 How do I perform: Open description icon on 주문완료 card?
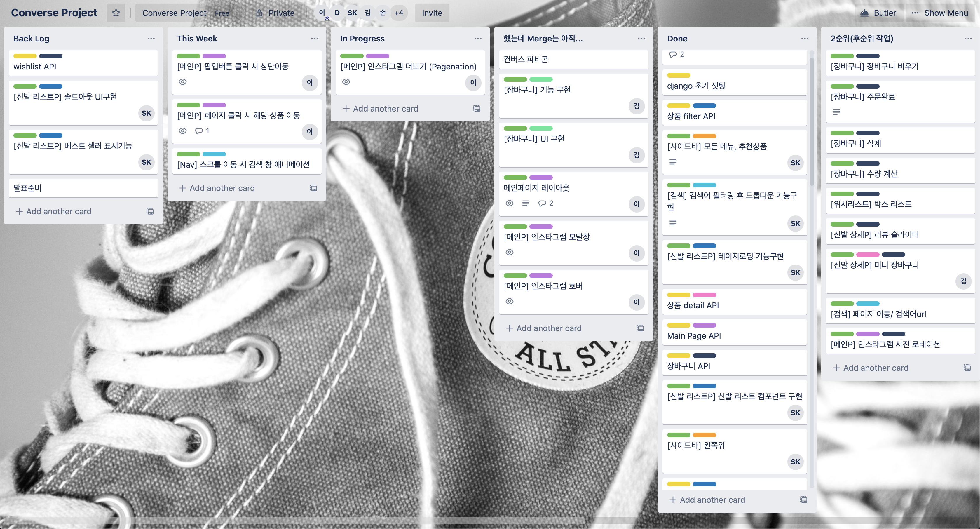point(836,112)
